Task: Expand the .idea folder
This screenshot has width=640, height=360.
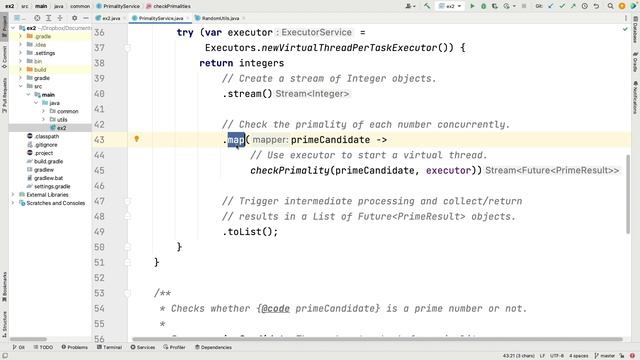Action: 20,44
